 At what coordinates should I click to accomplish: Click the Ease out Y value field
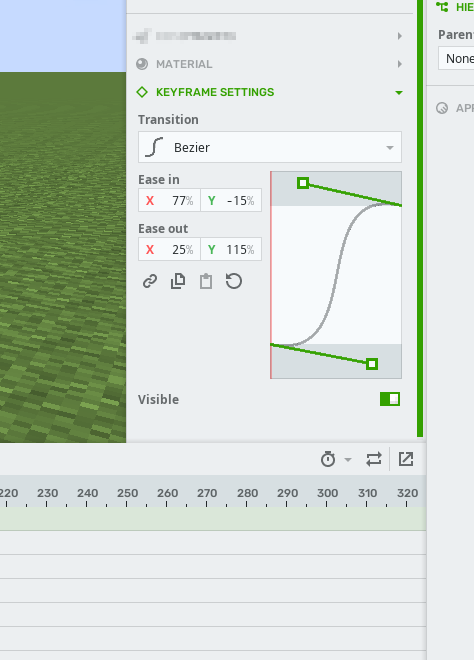pyautogui.click(x=231, y=250)
